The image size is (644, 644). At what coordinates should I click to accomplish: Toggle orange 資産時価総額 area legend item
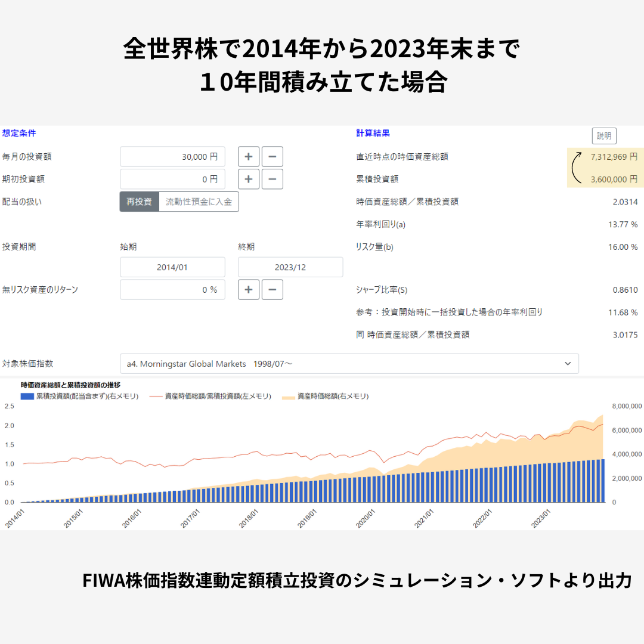coord(289,396)
